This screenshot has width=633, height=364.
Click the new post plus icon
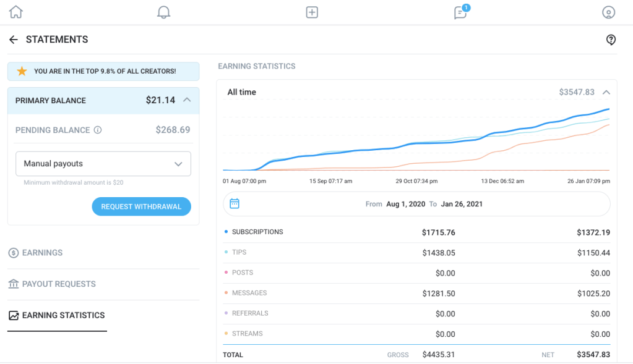[x=312, y=12]
